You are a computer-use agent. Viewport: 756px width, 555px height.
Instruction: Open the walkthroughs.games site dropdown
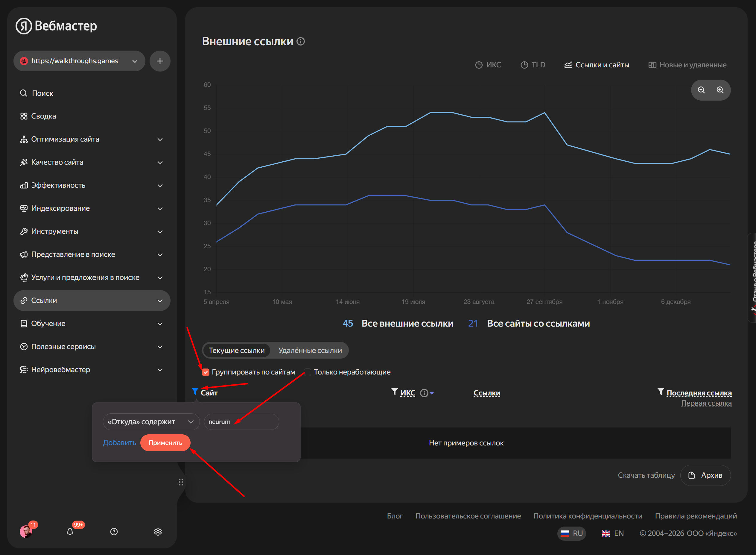click(x=79, y=61)
